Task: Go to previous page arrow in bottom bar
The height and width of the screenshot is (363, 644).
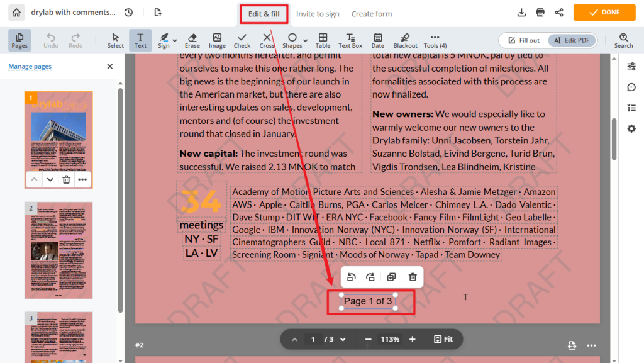Action: [294, 339]
